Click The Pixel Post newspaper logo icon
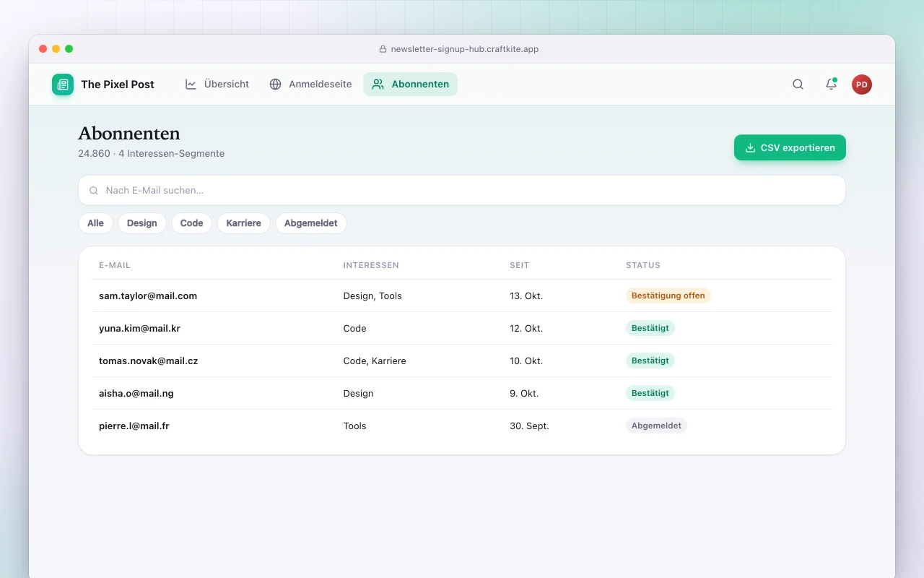924x578 pixels. (63, 85)
